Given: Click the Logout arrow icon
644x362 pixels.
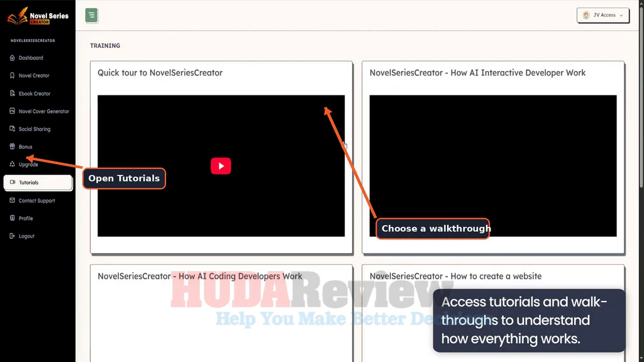Looking at the screenshot, I should (x=13, y=236).
